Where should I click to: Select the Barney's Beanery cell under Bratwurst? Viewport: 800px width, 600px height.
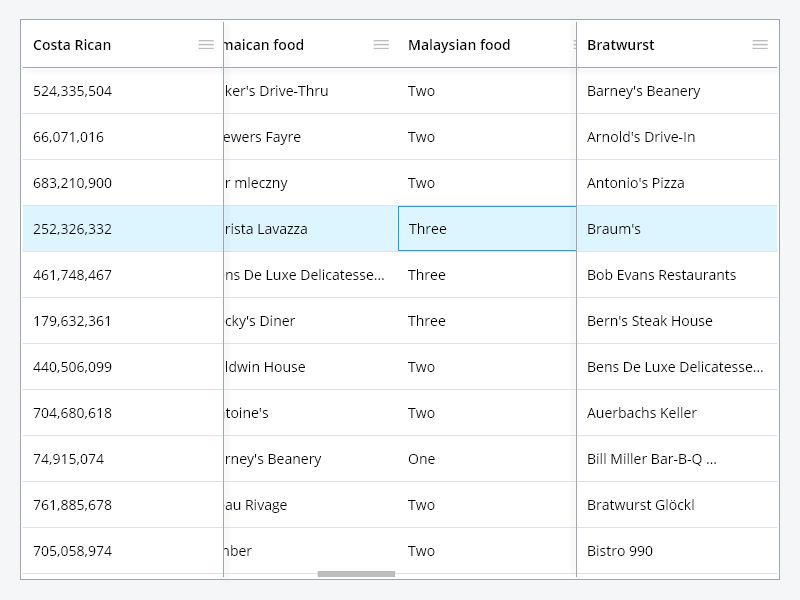pos(677,91)
